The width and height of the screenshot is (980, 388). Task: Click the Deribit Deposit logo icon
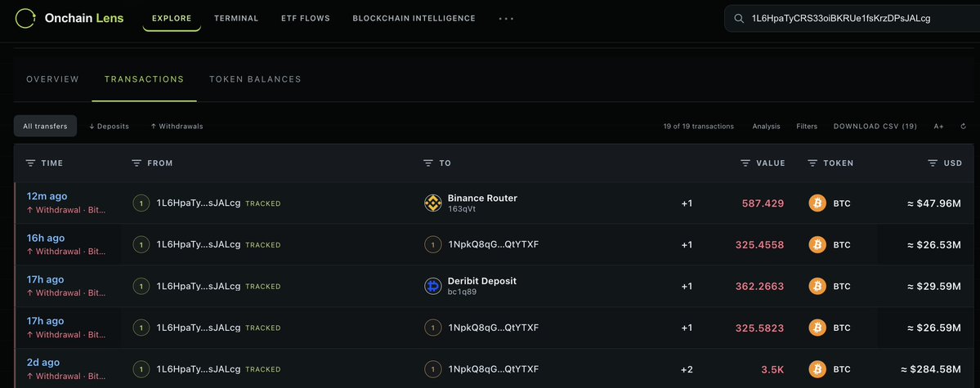(x=433, y=286)
